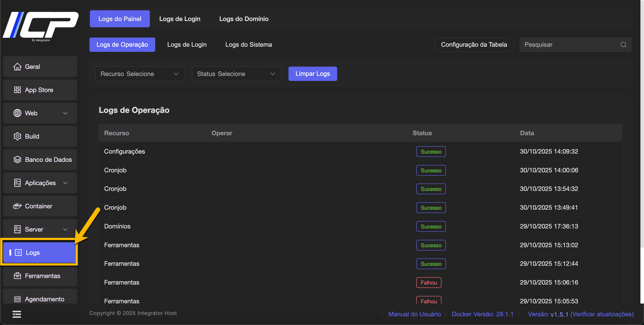Click the Geral home icon
Screen dimensions: 644x325
(17, 67)
